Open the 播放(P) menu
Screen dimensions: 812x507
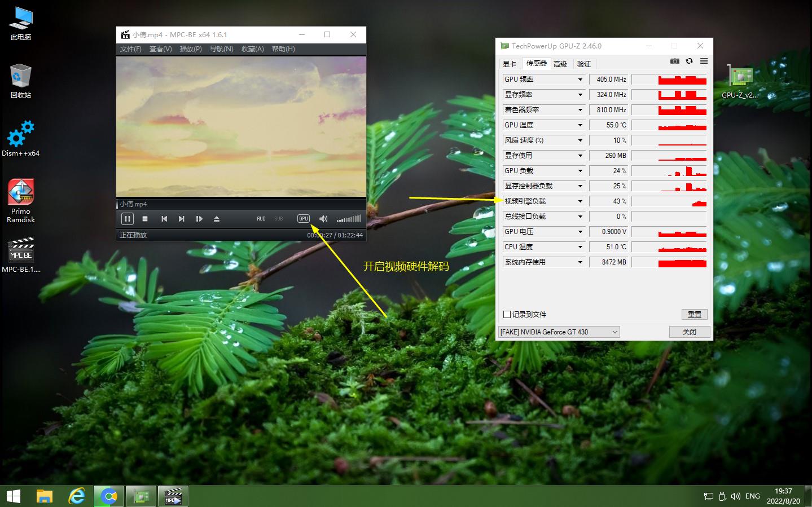tap(191, 49)
